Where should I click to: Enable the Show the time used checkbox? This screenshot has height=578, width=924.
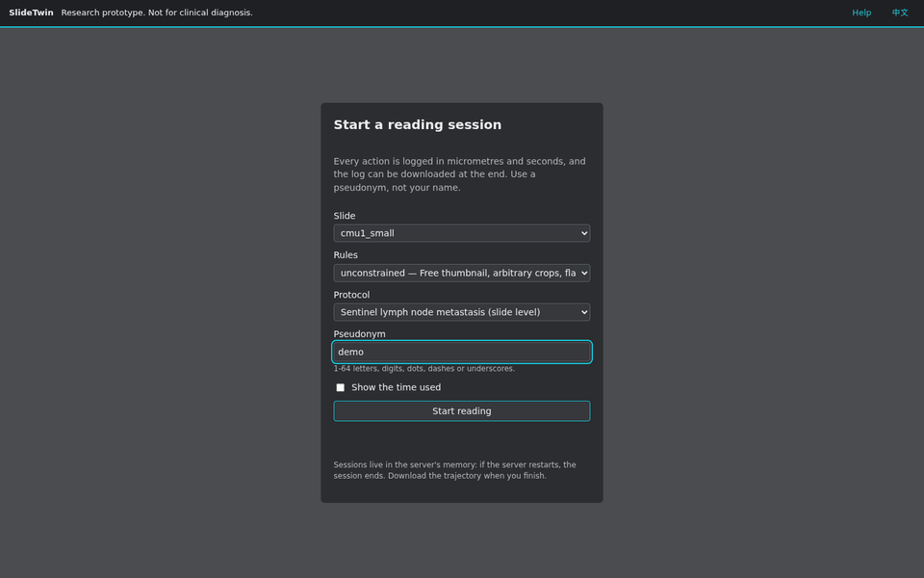point(340,387)
